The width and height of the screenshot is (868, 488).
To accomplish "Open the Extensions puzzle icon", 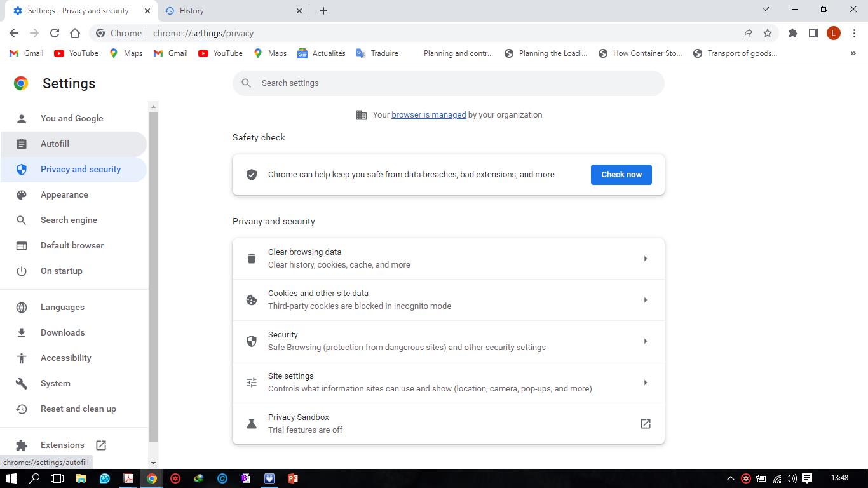I will point(792,33).
